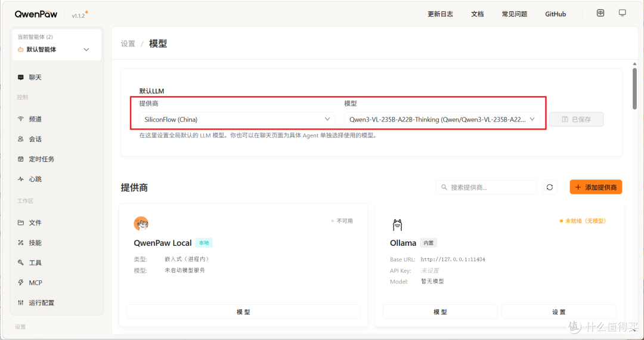Click the Ollama llama icon
The image size is (644, 340).
click(397, 224)
